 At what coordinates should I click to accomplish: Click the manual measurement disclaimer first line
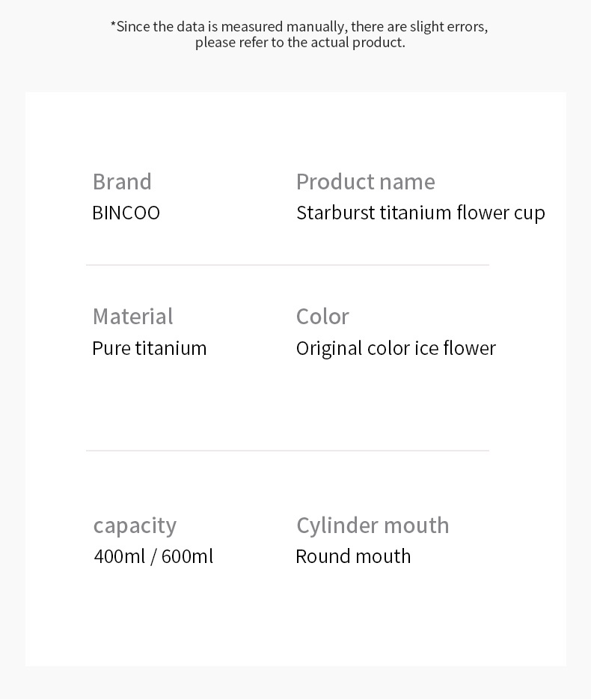[299, 26]
